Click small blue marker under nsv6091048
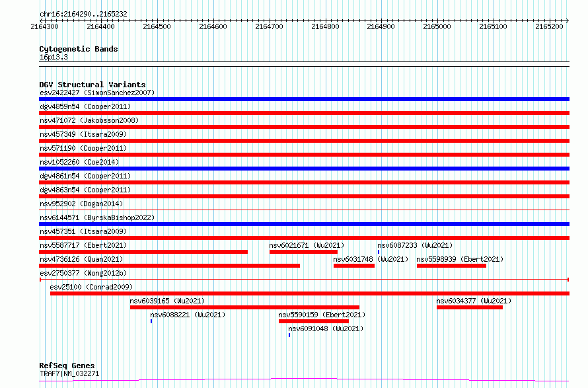This screenshot has height=388, width=588. [x=289, y=335]
